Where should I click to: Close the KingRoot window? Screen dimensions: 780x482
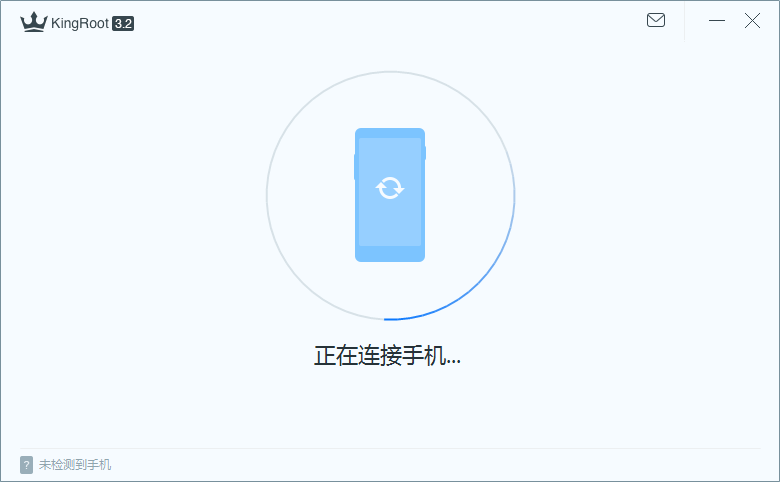coord(752,20)
